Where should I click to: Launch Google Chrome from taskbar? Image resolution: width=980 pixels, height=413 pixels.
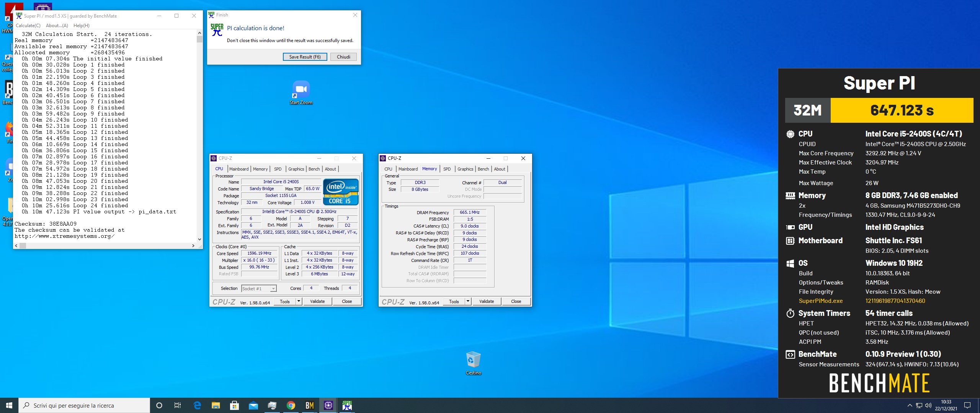click(x=291, y=405)
